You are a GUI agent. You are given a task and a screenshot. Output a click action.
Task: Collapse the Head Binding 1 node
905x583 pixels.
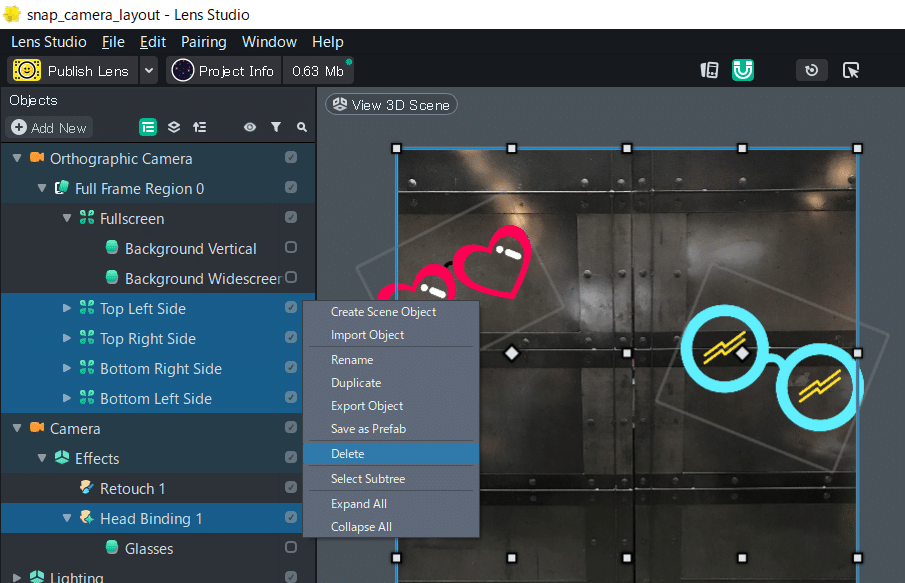click(67, 518)
